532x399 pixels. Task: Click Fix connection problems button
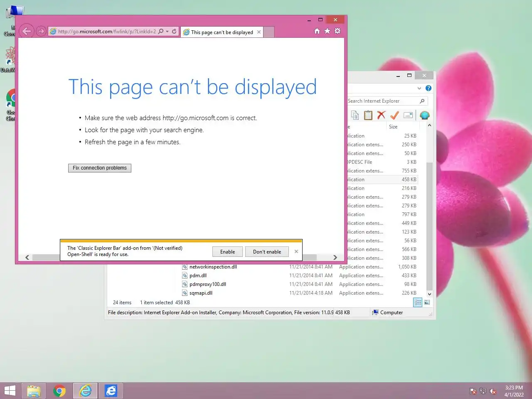pos(100,168)
